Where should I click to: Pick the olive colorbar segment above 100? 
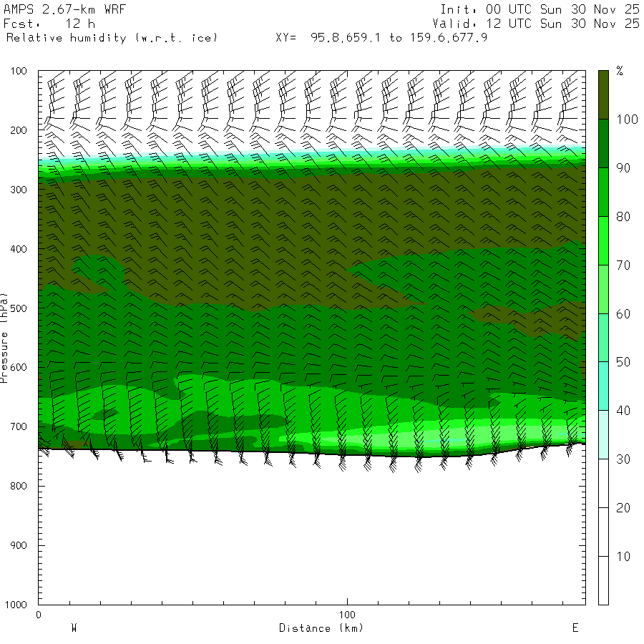(x=603, y=95)
